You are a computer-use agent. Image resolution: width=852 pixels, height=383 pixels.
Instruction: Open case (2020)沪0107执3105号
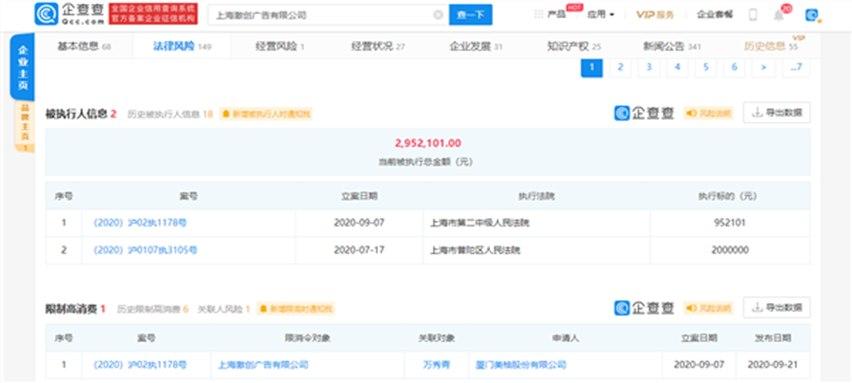tap(145, 250)
